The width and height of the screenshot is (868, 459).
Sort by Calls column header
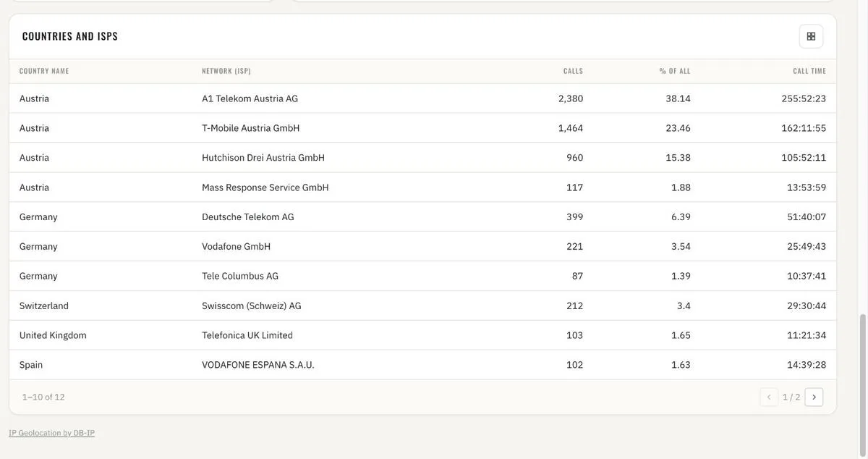573,71
